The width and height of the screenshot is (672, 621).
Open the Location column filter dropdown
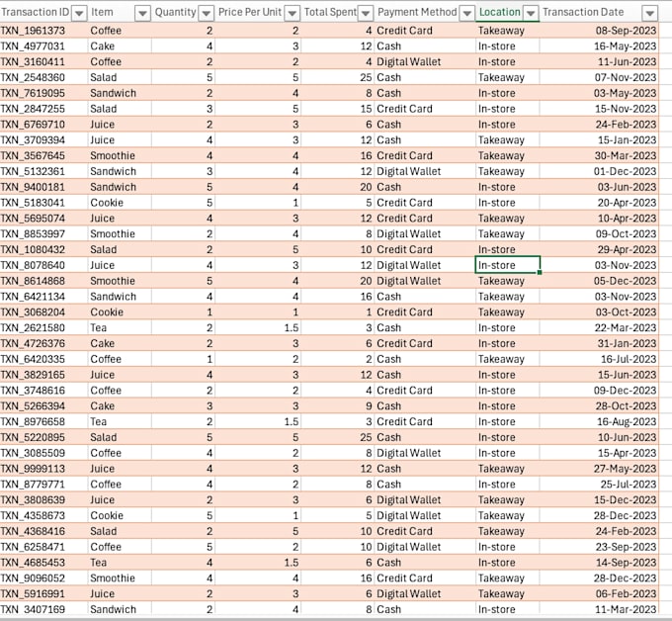click(531, 13)
